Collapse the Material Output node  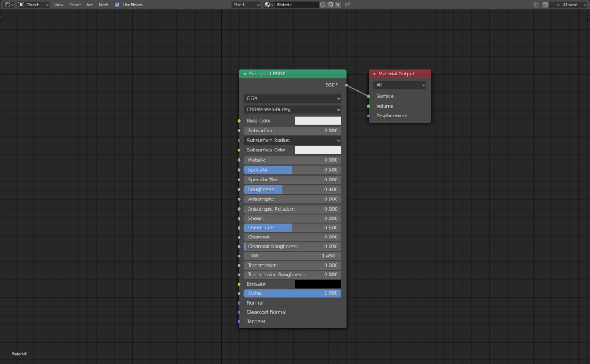pos(374,74)
